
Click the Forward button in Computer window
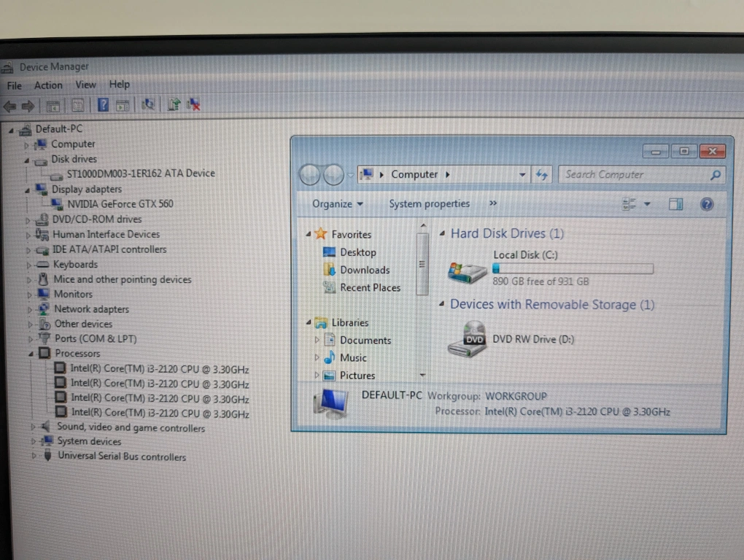333,175
